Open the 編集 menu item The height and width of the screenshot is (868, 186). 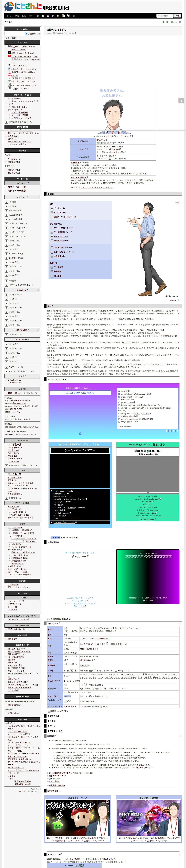pos(24,16)
